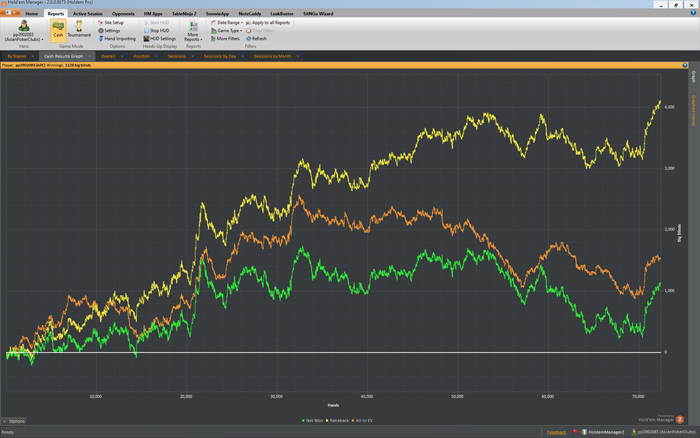
Task: Click Apply to all Reports
Action: [x=268, y=23]
